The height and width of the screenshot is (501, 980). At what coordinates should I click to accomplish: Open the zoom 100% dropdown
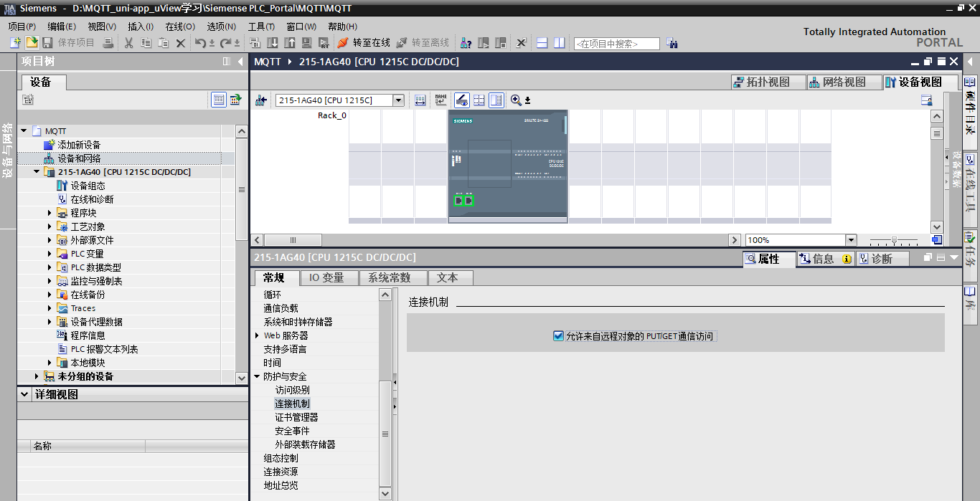coord(852,240)
